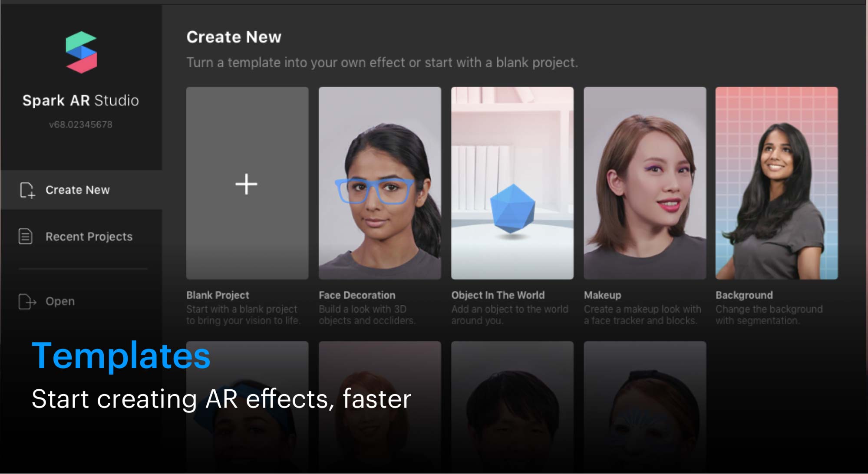Click the Background template title

744,295
